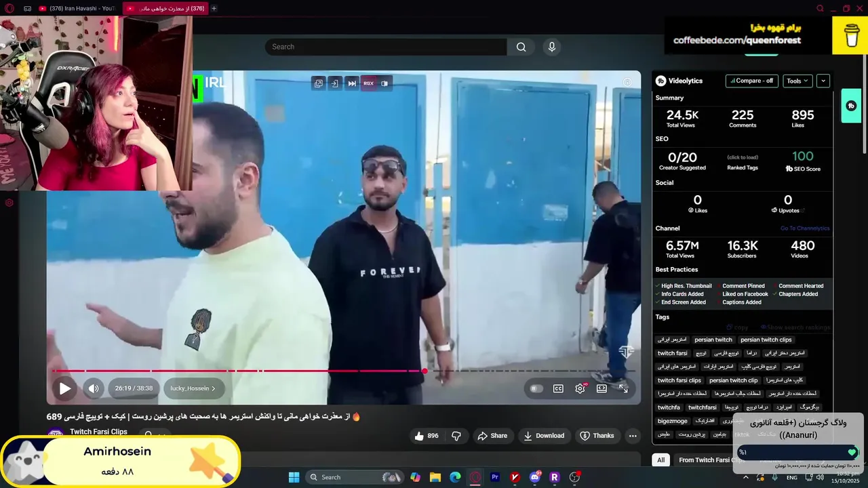Open the Go To Channelytics link

805,228
